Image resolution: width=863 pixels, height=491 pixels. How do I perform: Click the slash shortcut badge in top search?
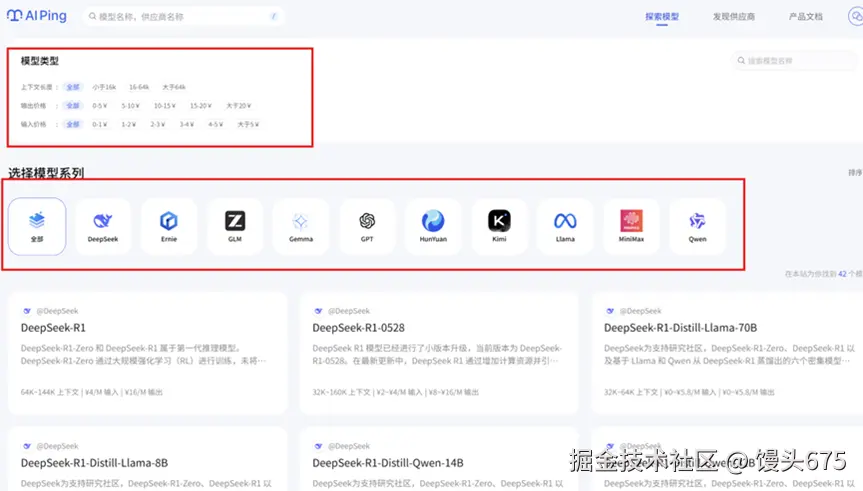click(274, 17)
